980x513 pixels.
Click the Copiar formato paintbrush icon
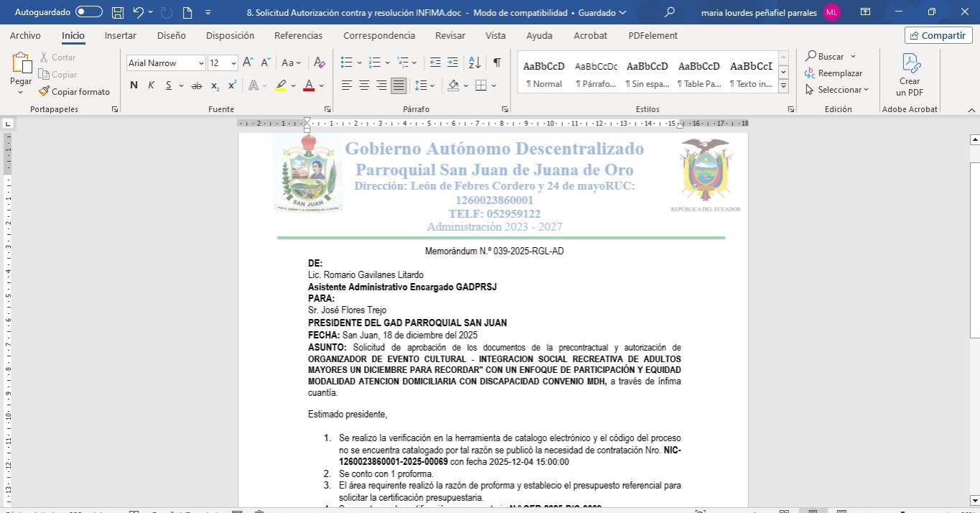[x=44, y=92]
